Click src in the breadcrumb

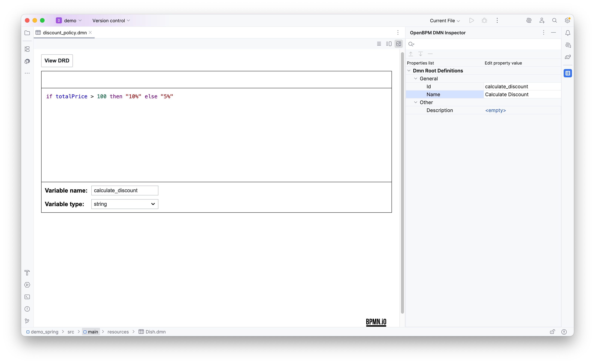71,332
